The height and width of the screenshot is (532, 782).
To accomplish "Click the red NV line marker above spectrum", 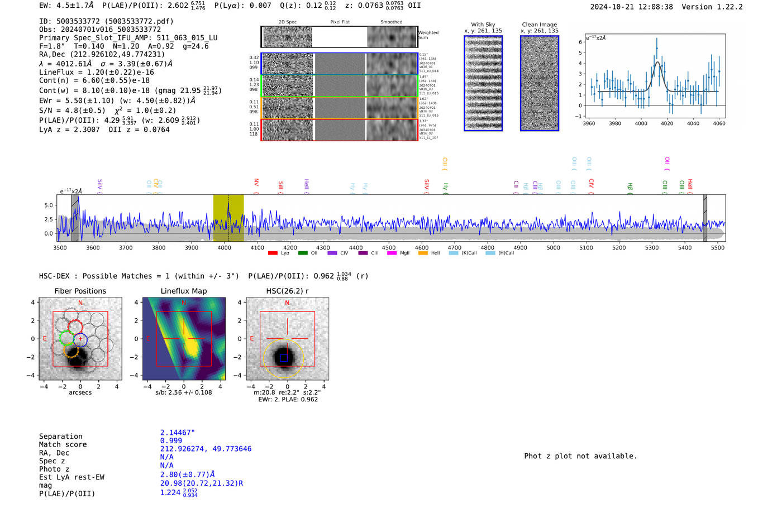I will (256, 183).
